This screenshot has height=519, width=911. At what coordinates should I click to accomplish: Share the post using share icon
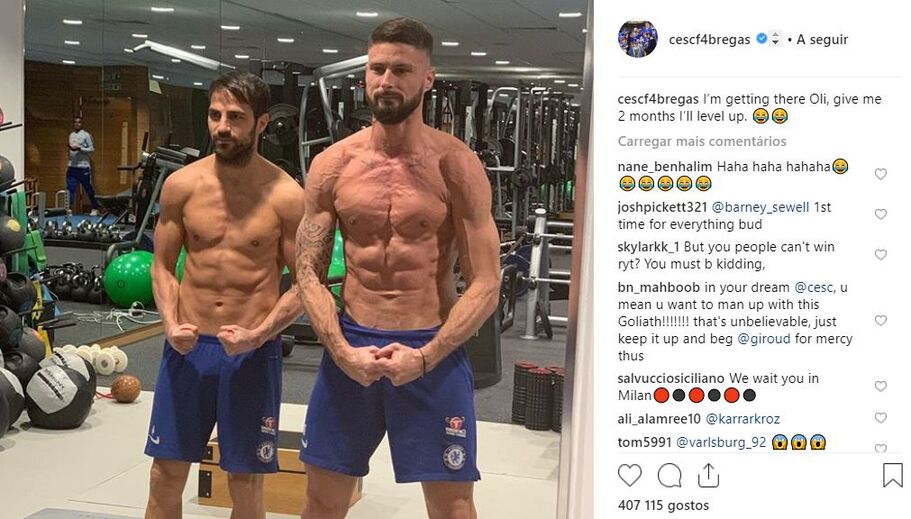click(x=708, y=475)
